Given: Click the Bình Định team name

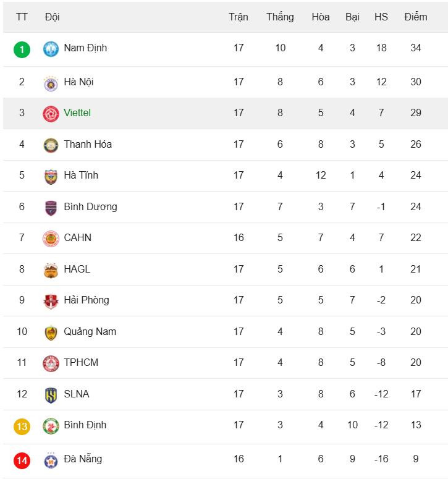Looking at the screenshot, I should click(x=85, y=425).
